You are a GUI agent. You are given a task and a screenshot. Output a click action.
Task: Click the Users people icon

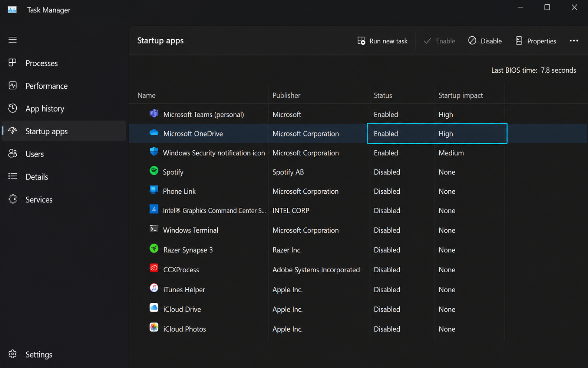[x=13, y=154]
